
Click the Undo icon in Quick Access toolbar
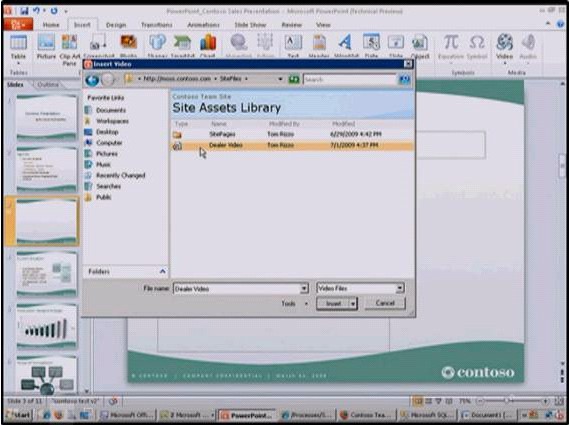point(36,11)
